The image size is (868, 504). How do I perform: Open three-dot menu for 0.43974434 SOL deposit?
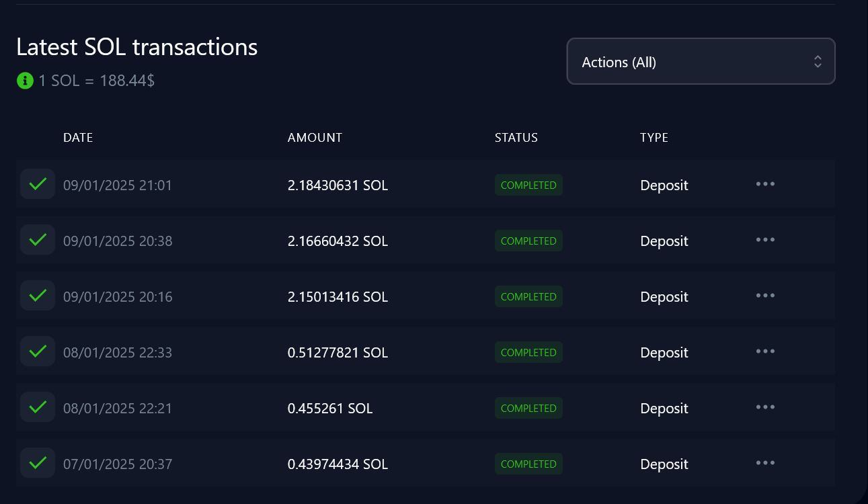pos(765,463)
